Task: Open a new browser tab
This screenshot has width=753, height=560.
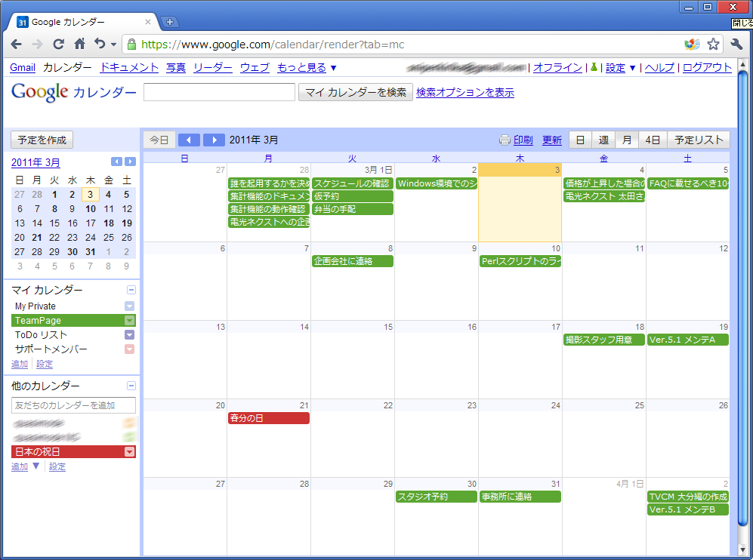Action: (169, 22)
